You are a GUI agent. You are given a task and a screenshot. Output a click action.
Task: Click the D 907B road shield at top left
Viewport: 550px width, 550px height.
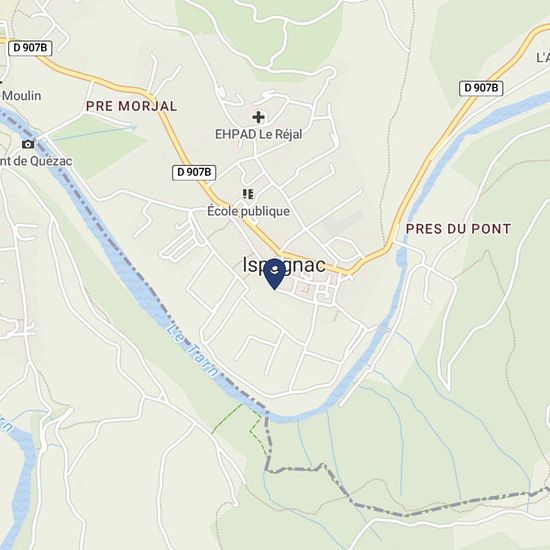(30, 48)
